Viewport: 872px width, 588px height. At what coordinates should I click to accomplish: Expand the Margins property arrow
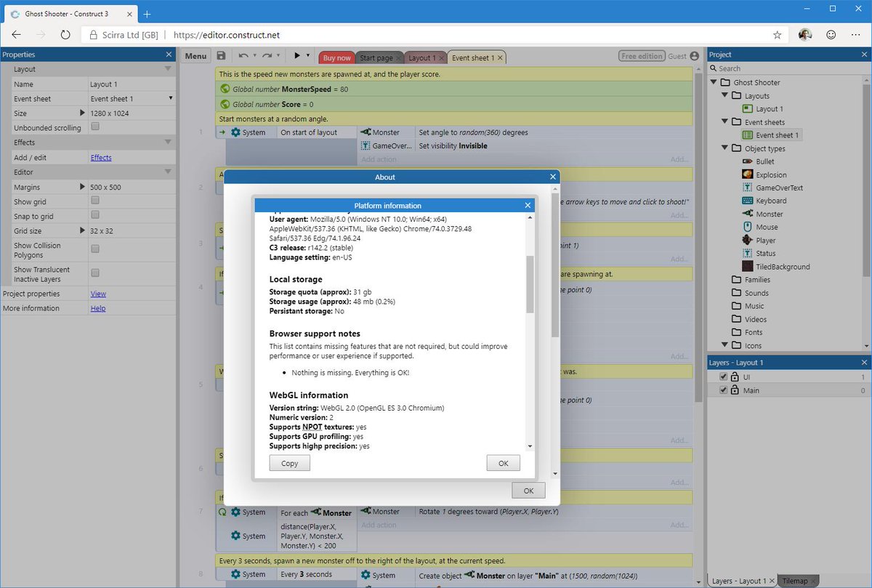(82, 187)
